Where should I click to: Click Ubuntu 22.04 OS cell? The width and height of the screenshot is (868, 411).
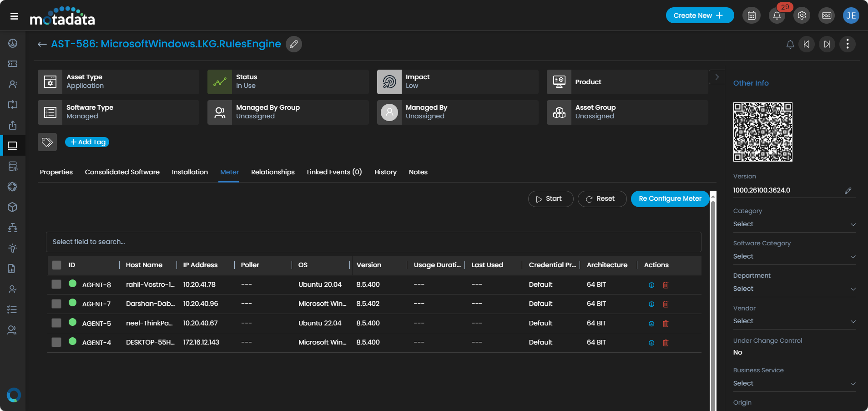(x=320, y=323)
